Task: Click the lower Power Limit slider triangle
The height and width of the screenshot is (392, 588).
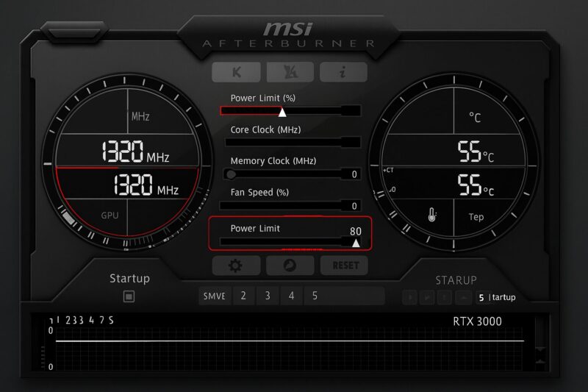Action: point(356,243)
